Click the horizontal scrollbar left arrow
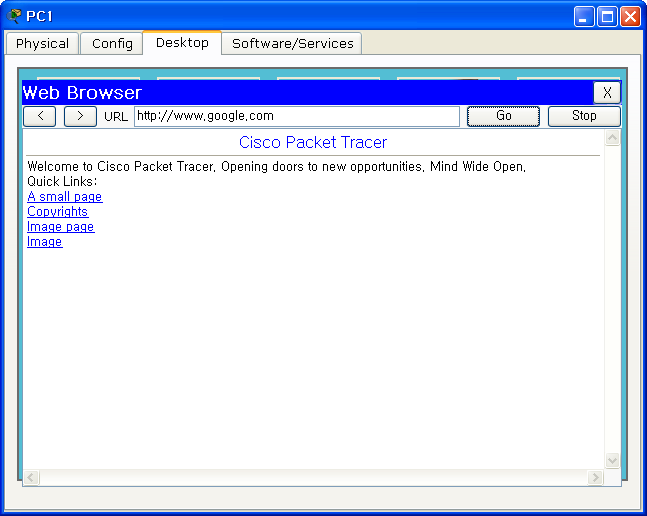Screen dimensions: 647x516 (x=31, y=478)
